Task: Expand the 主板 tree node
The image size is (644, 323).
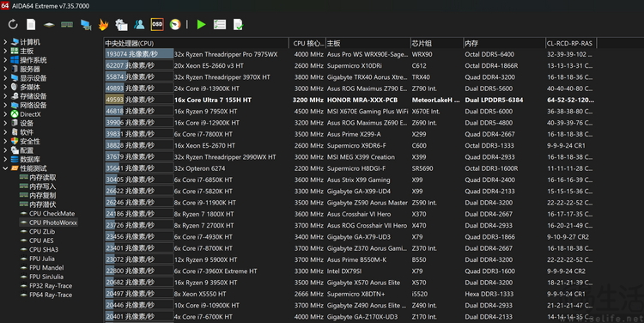Action: pyautogui.click(x=5, y=51)
